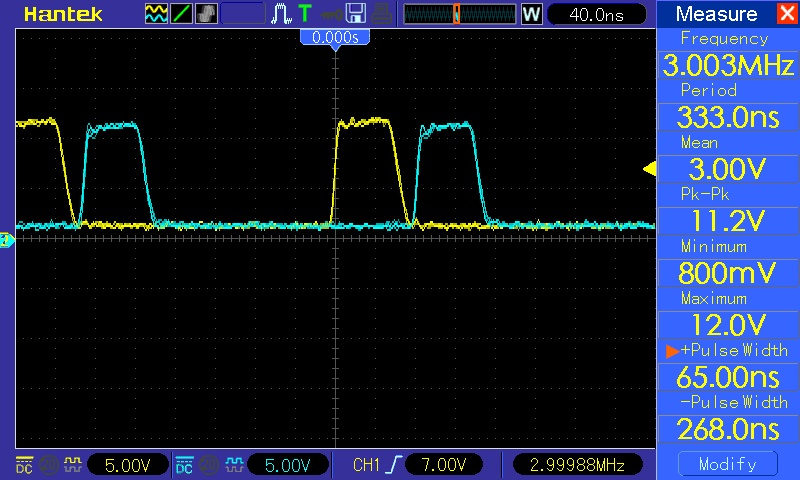Click the 0.000s trigger position marker

(335, 39)
